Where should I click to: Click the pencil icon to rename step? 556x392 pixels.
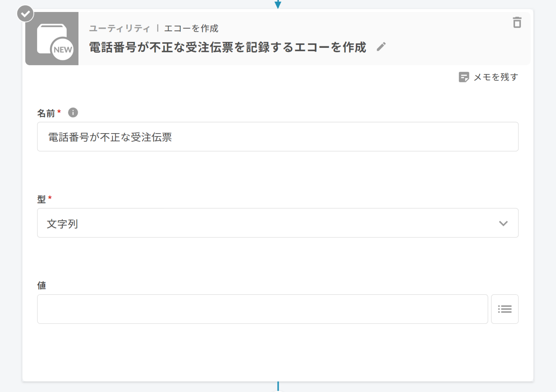tap(381, 47)
